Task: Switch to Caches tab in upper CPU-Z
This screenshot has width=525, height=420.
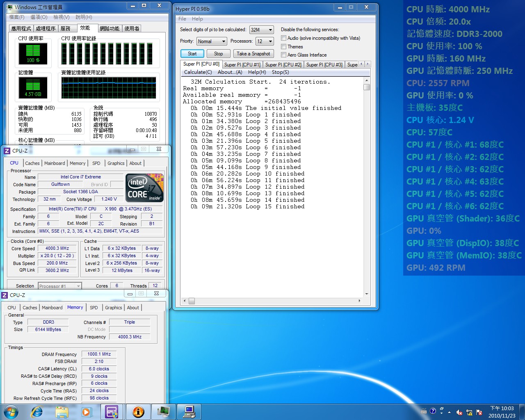Action: tap(32, 163)
